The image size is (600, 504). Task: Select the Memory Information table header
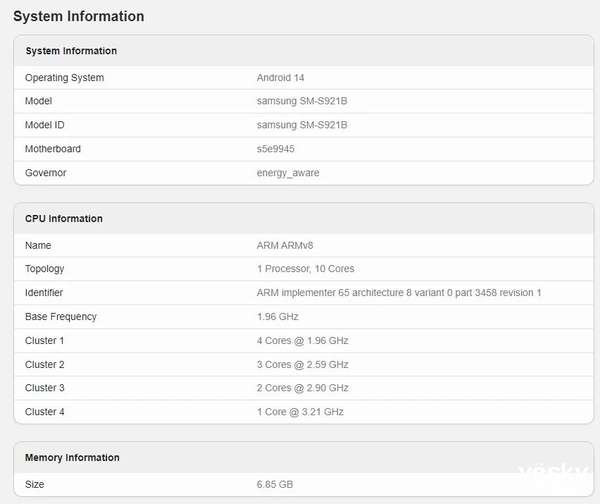click(72, 458)
